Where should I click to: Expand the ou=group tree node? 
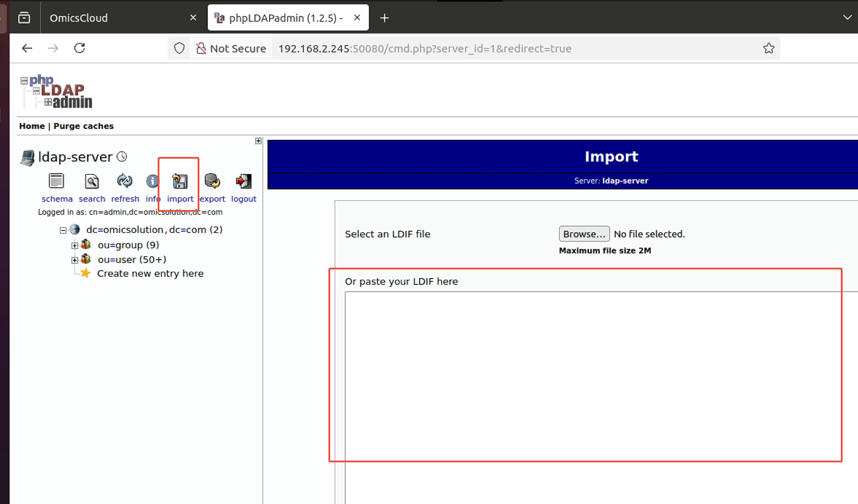(74, 246)
